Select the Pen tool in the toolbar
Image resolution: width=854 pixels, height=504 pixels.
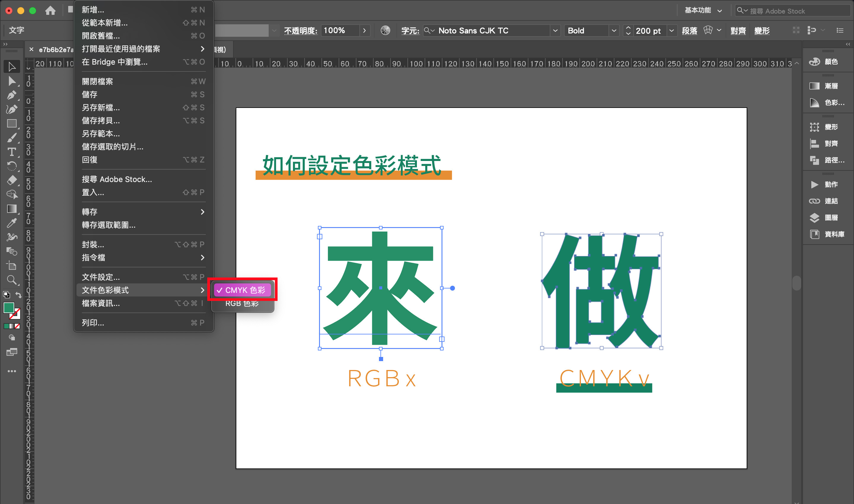click(x=12, y=95)
